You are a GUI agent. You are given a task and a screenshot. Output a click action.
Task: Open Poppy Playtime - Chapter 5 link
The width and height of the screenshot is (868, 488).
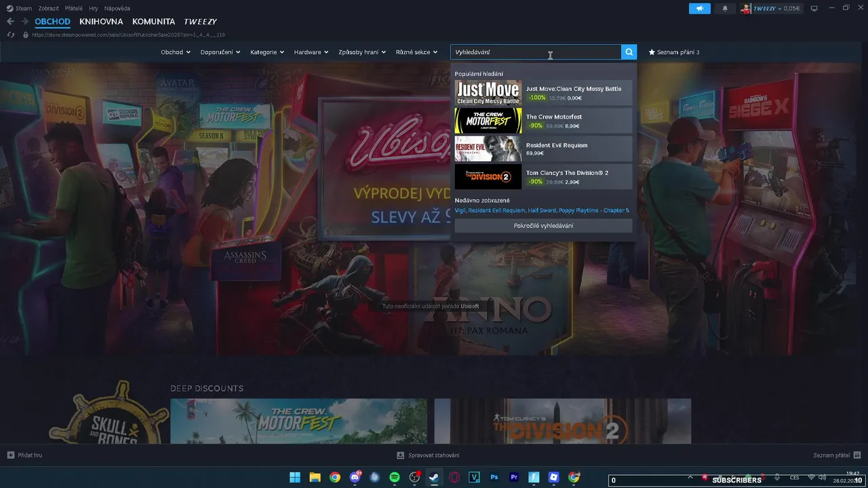coord(594,210)
